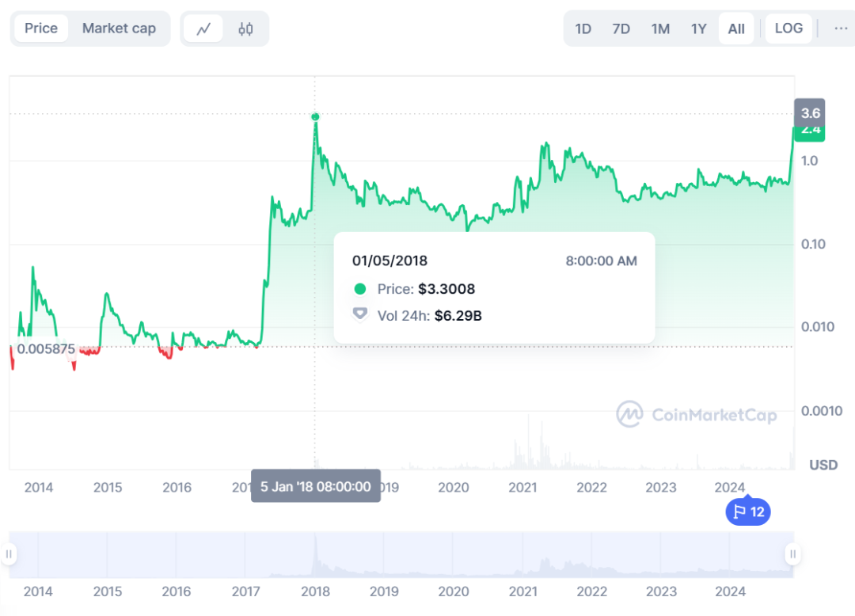The image size is (855, 616).
Task: Select the 1D time range
Action: point(583,29)
